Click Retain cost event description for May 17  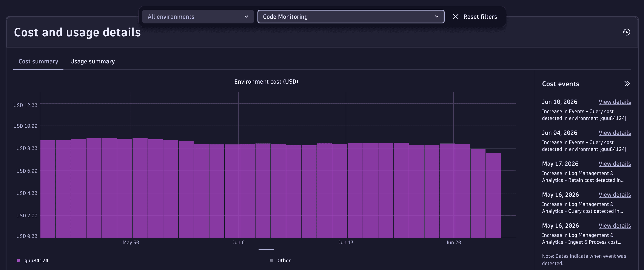[x=583, y=176]
